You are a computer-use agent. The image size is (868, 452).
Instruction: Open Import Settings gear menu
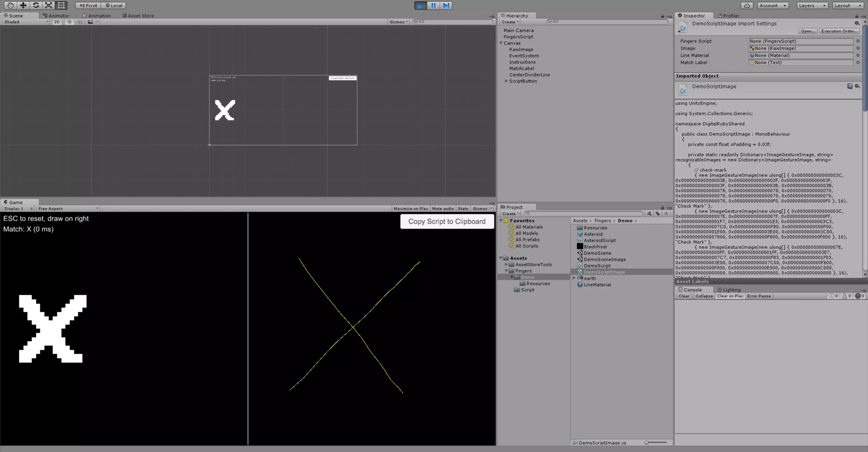(x=857, y=23)
